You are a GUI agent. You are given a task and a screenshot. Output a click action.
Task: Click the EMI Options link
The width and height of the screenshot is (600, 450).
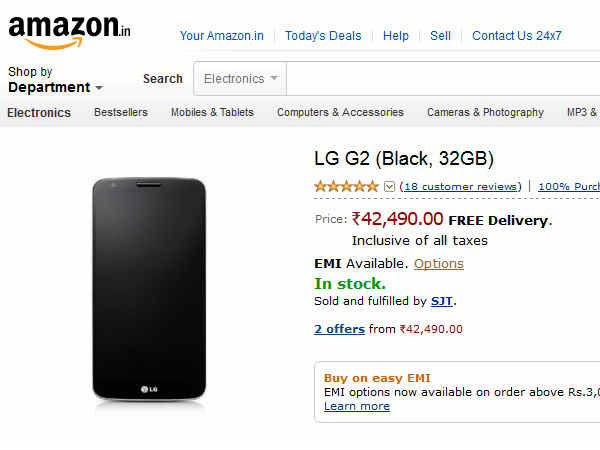tap(439, 264)
